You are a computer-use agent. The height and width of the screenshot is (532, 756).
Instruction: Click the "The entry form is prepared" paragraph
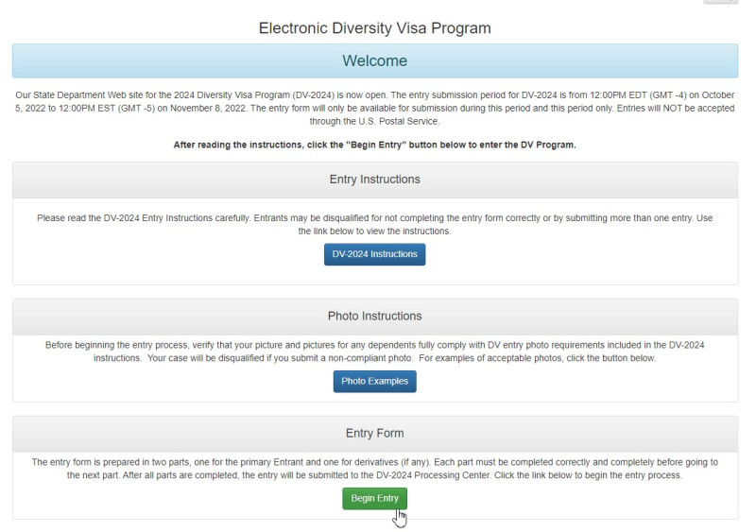374,469
